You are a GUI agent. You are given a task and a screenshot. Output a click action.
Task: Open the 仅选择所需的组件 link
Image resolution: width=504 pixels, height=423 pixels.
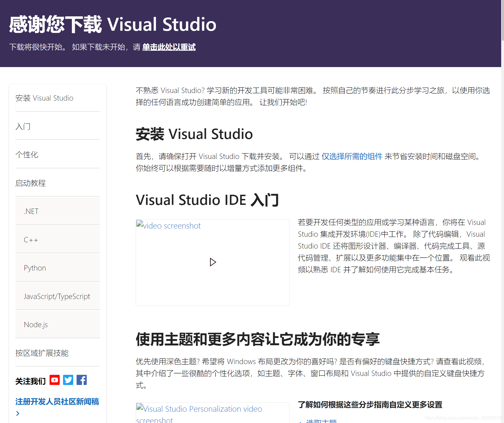[x=352, y=156]
